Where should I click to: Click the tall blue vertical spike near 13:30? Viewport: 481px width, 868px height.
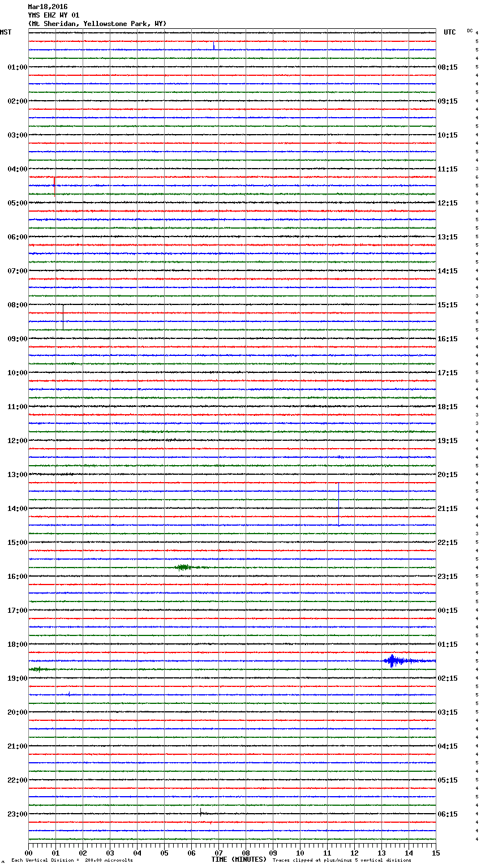tap(338, 504)
